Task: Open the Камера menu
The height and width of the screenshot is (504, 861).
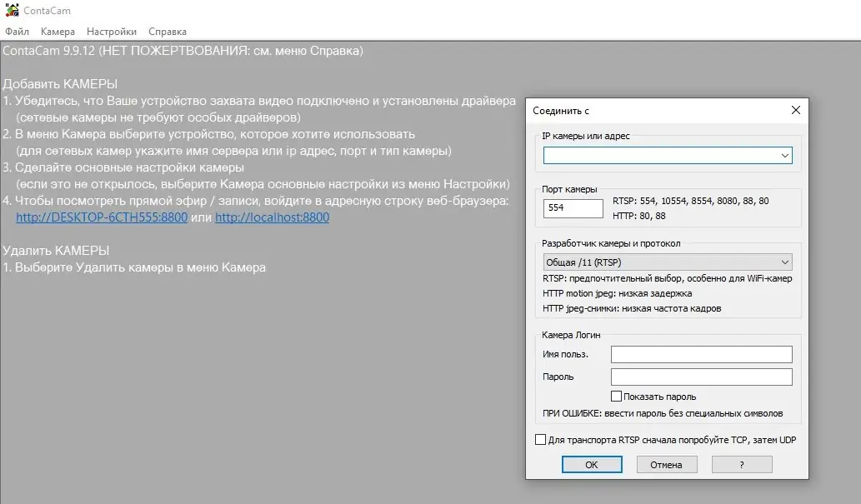Action: (x=58, y=30)
